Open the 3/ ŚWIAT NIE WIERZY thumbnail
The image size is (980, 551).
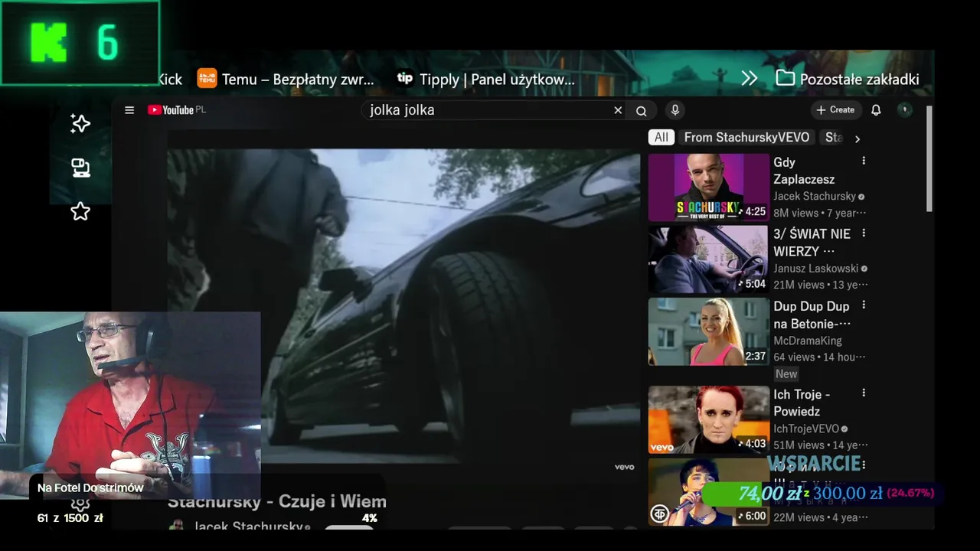[x=709, y=259]
